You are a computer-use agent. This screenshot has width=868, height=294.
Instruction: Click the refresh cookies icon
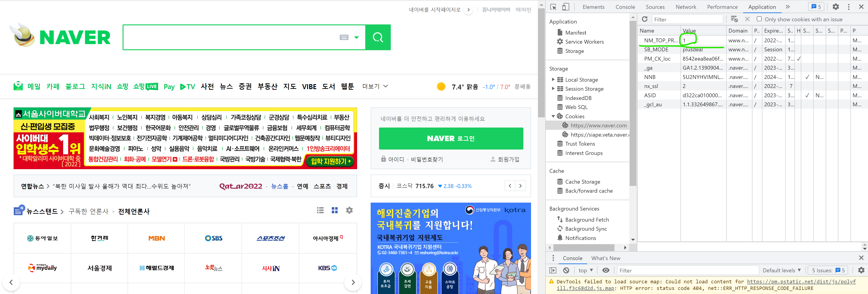[645, 19]
